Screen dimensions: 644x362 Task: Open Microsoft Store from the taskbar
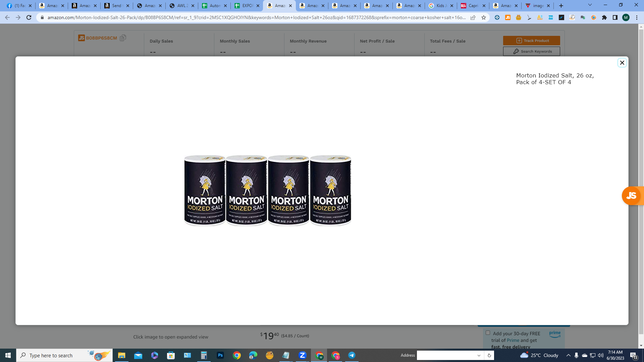171,355
